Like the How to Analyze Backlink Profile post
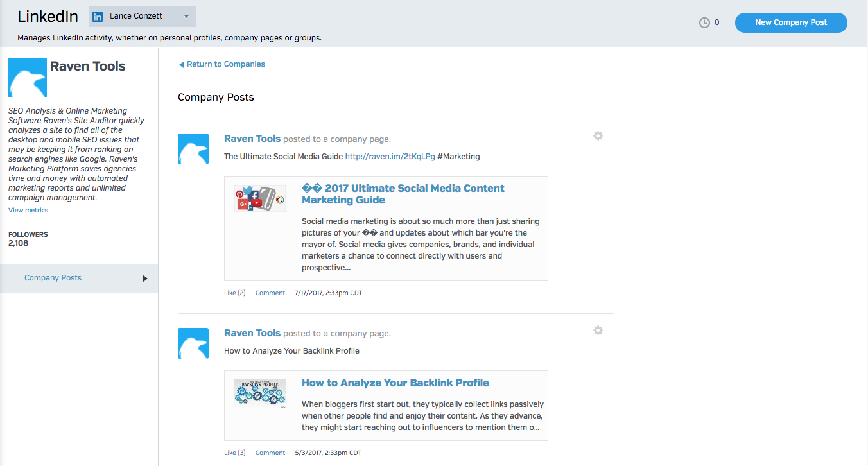868x466 pixels. [x=234, y=453]
